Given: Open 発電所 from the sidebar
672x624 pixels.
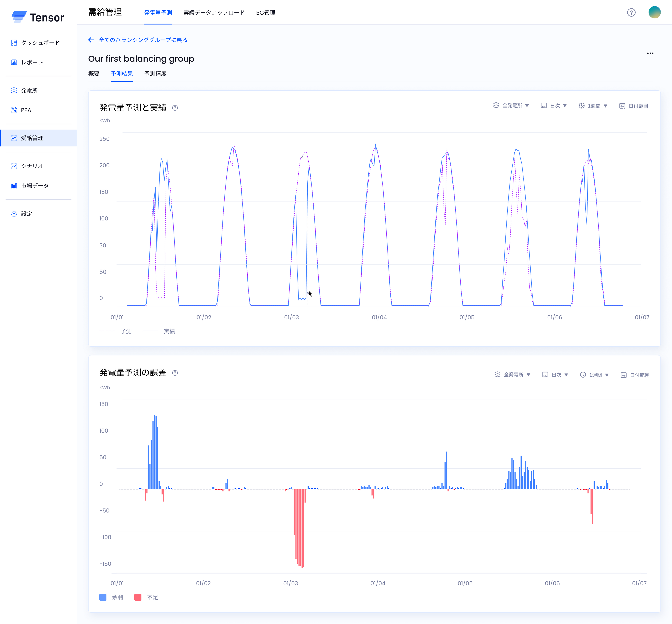Looking at the screenshot, I should coord(29,90).
